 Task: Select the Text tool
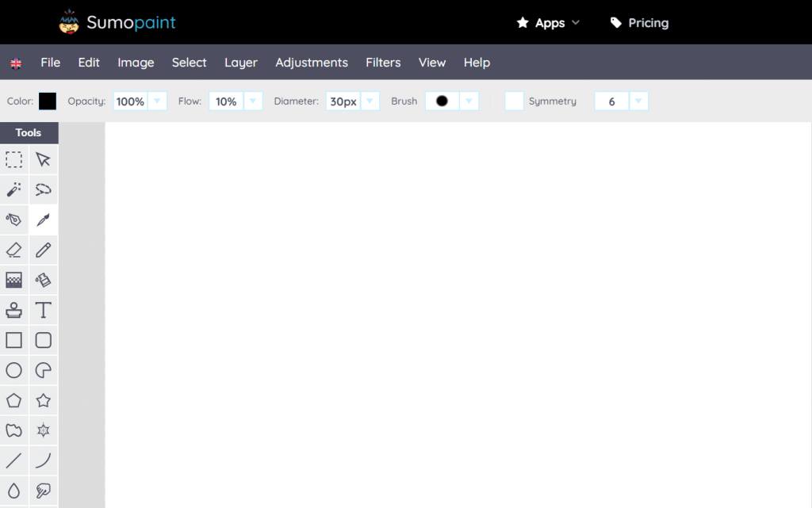click(44, 310)
